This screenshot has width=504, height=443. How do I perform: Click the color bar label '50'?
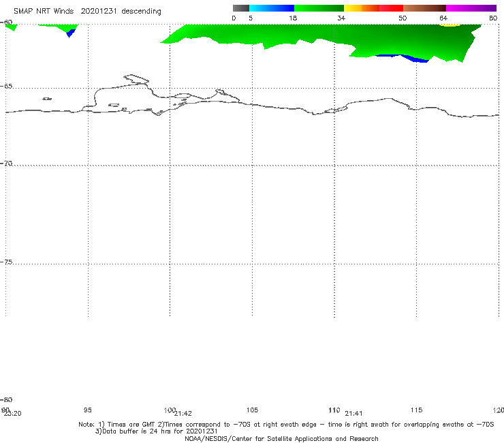403,18
